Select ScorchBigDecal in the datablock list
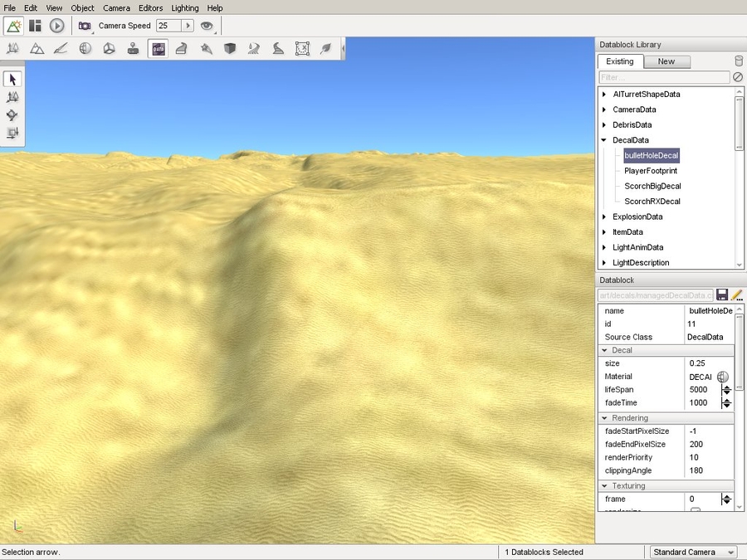 click(652, 186)
